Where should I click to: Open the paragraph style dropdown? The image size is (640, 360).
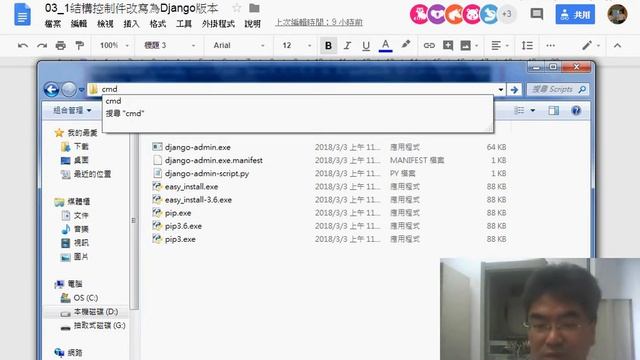(169, 45)
